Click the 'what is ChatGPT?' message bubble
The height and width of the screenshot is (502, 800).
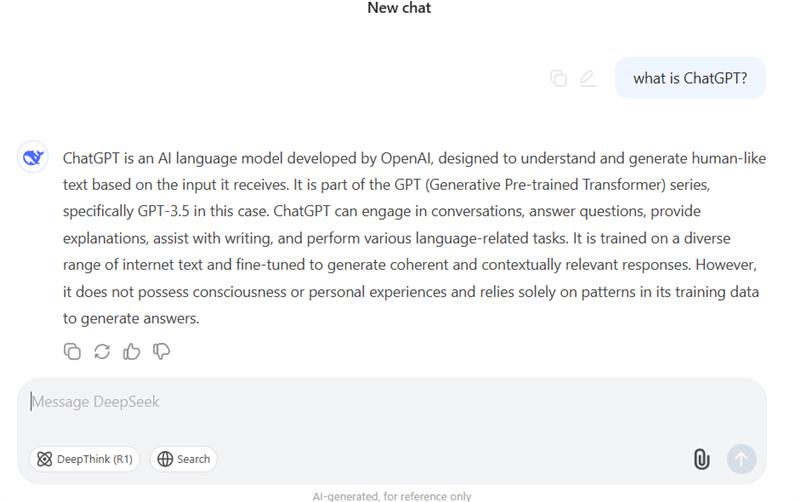click(690, 78)
